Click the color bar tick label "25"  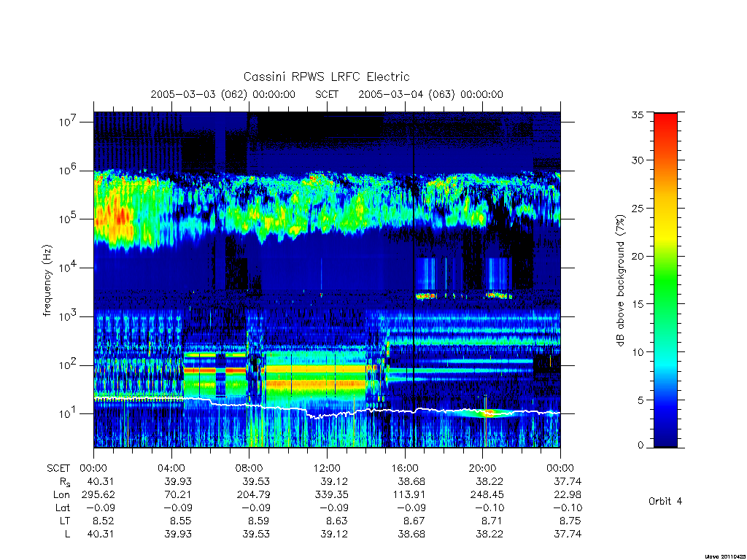pyautogui.click(x=638, y=208)
